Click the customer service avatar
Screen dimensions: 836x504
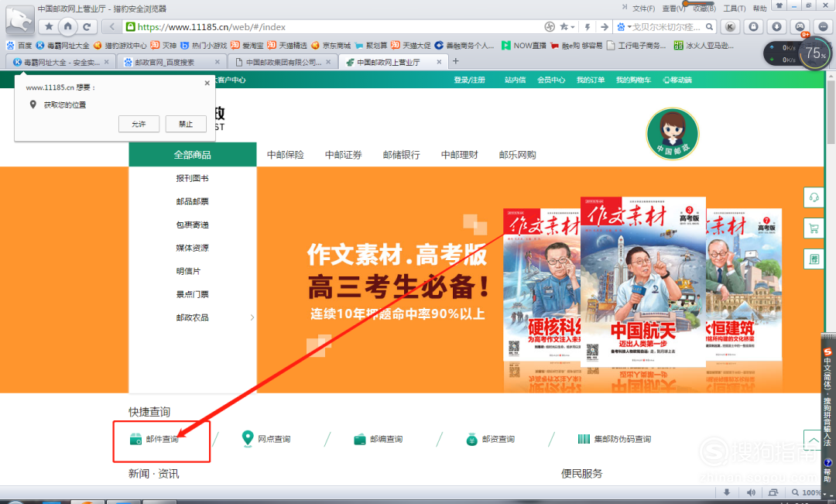tap(673, 134)
